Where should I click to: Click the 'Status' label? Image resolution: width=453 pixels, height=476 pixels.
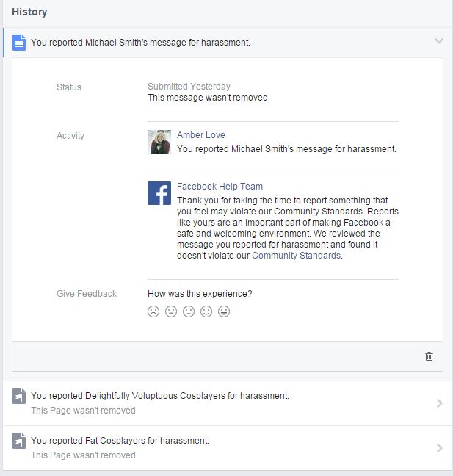point(69,87)
